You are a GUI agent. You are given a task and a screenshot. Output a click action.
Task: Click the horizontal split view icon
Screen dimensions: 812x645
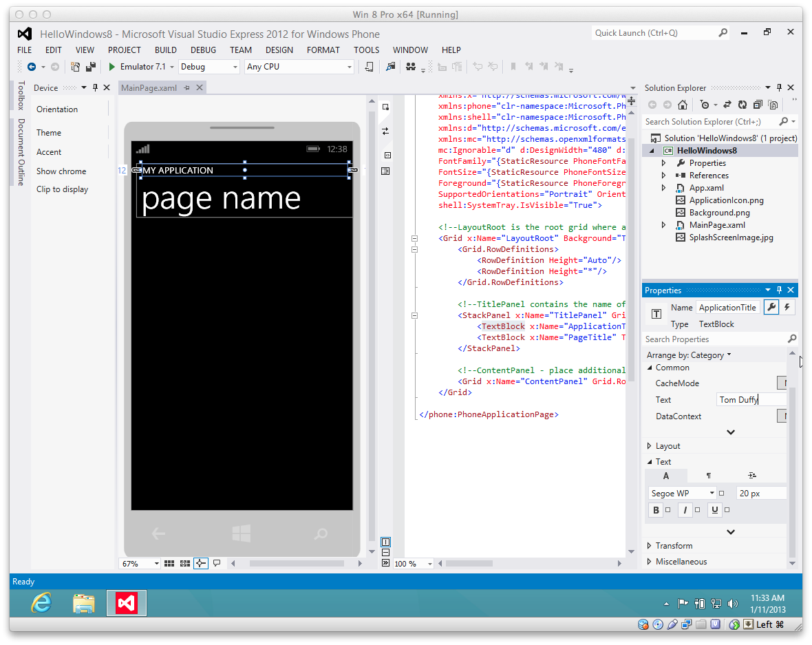click(386, 552)
